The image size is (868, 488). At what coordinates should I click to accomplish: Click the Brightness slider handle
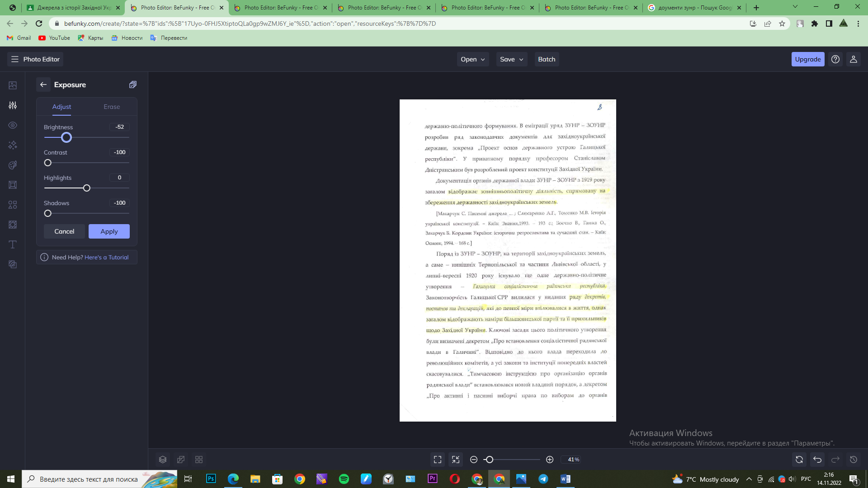click(x=66, y=137)
